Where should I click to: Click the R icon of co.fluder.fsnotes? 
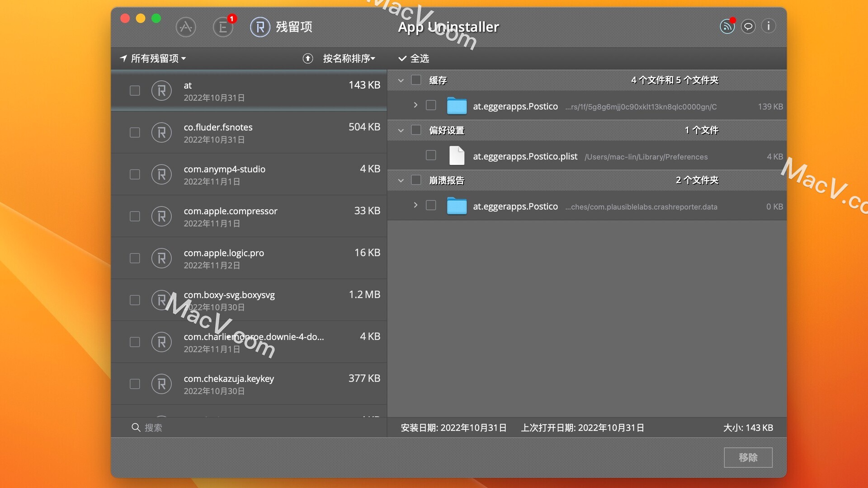[x=161, y=133]
